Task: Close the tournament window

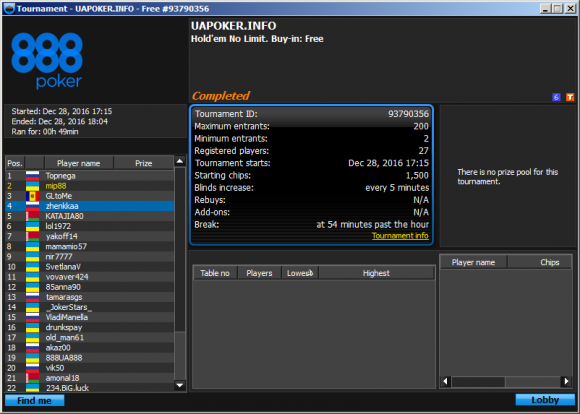Action: point(570,9)
